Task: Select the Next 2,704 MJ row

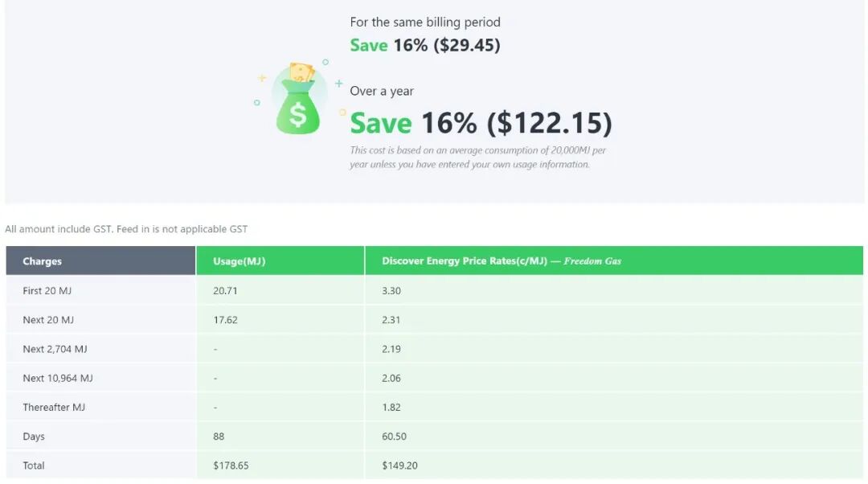Action: tap(435, 349)
